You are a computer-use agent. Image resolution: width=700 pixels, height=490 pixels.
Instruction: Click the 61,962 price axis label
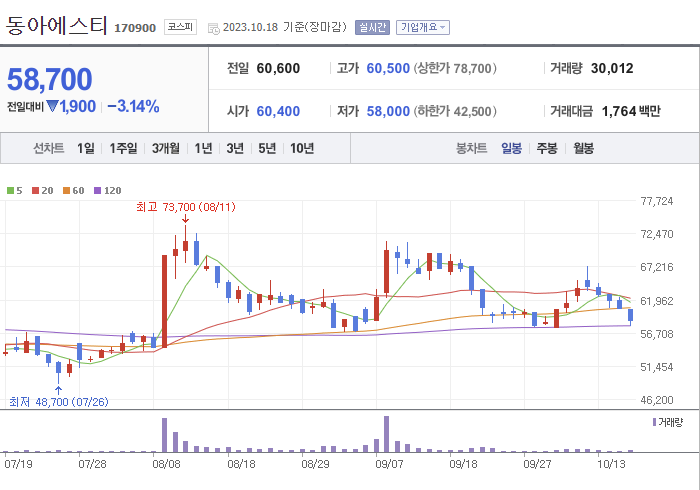click(657, 301)
